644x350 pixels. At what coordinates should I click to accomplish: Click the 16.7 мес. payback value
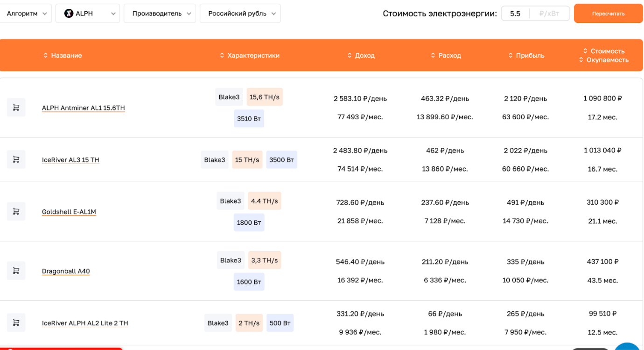pyautogui.click(x=603, y=169)
